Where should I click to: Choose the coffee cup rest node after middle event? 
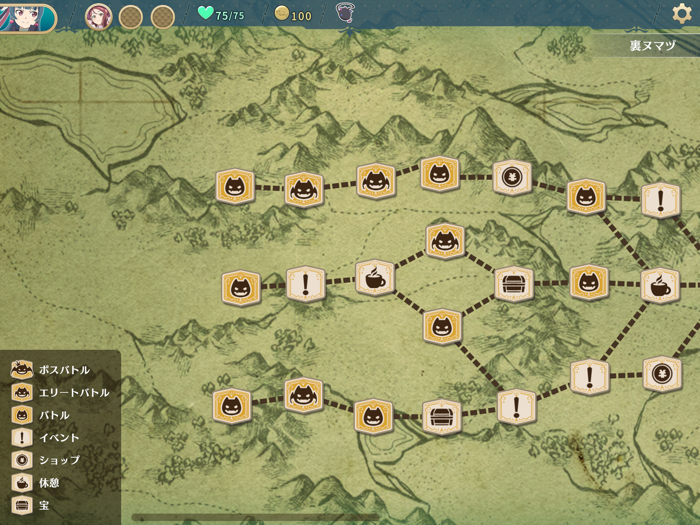click(375, 278)
